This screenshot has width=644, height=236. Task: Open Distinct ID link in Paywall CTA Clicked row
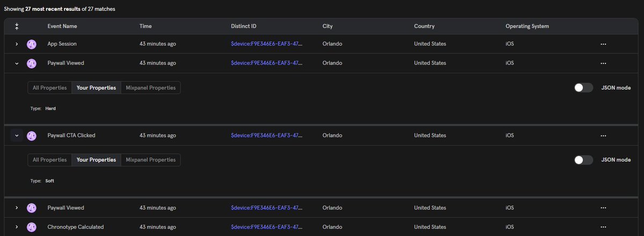266,135
